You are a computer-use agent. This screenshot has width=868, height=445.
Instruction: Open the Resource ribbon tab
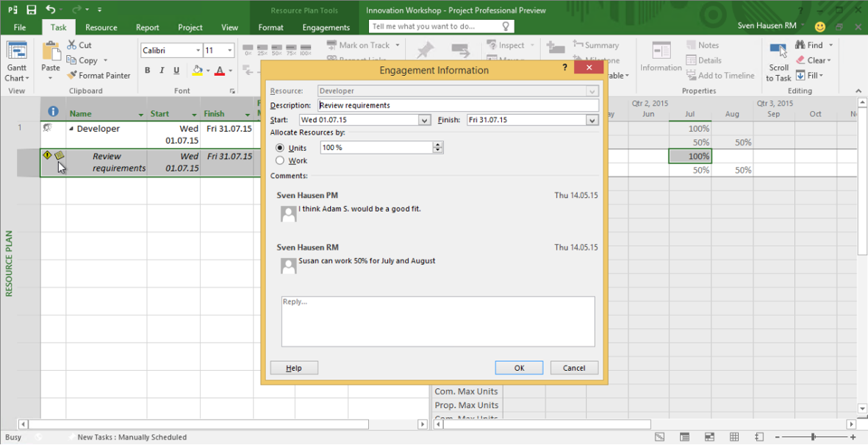[x=101, y=27]
